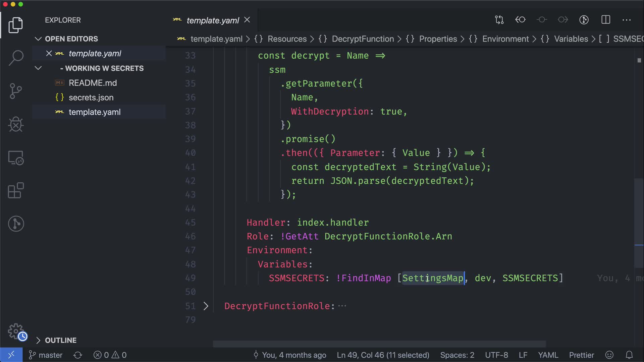Close template.yaml in Open Editors list
The height and width of the screenshot is (362, 644).
click(49, 54)
